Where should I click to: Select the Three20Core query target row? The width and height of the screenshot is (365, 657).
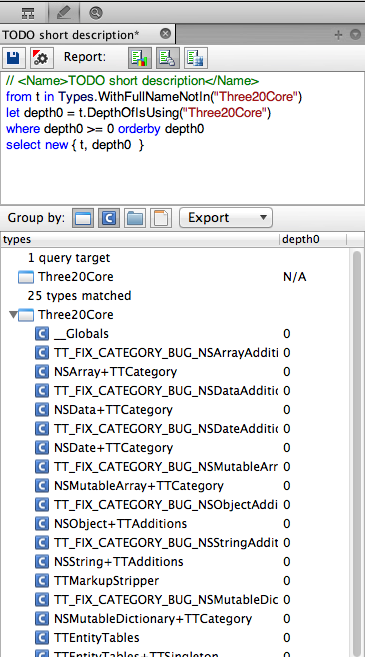point(176,277)
